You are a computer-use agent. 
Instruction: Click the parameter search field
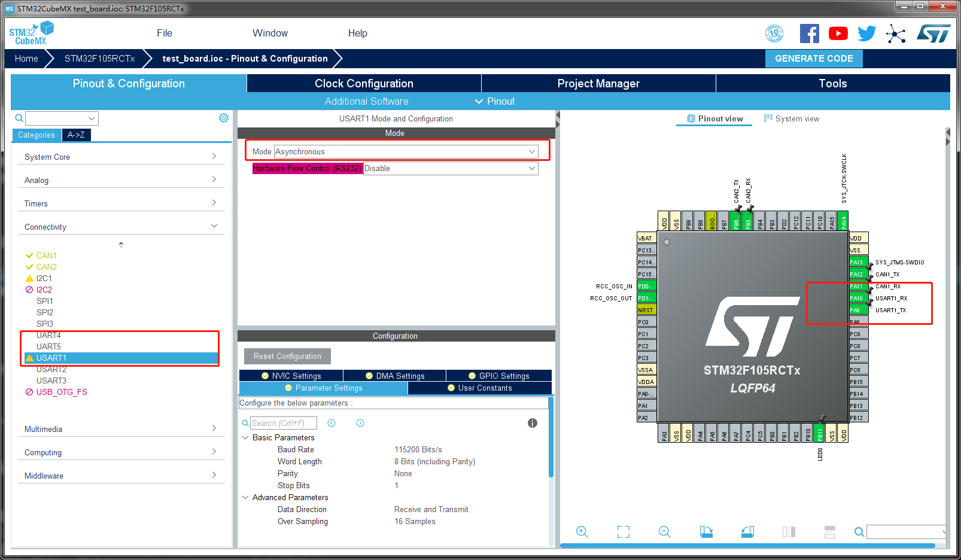(282, 423)
